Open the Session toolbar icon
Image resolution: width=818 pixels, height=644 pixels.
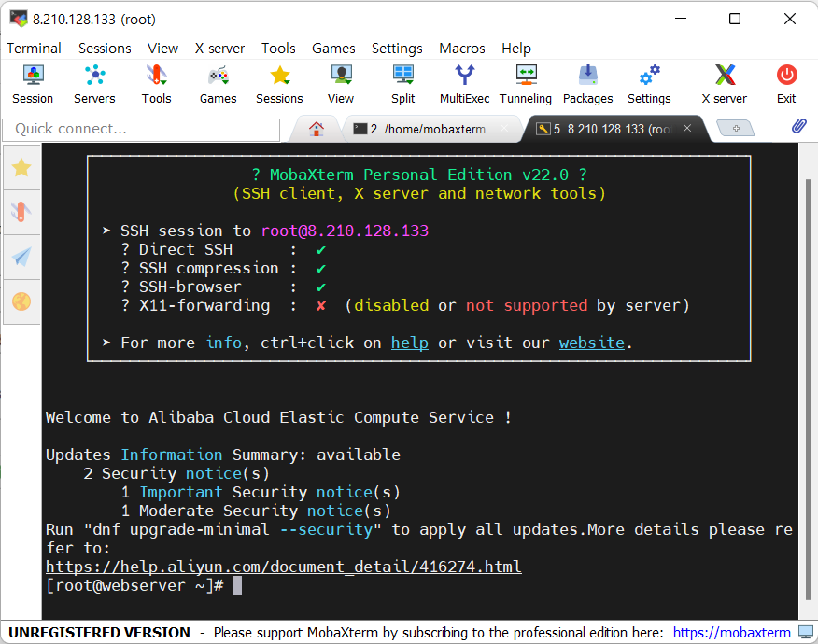pos(33,84)
